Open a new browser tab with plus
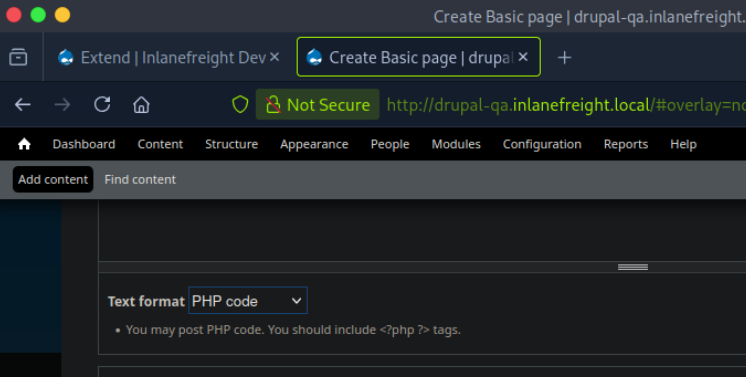The width and height of the screenshot is (746, 377). pyautogui.click(x=564, y=58)
